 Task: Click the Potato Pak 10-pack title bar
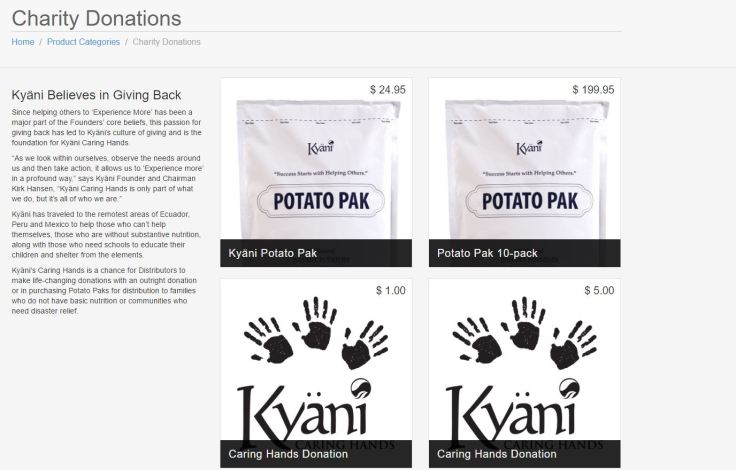tap(524, 253)
